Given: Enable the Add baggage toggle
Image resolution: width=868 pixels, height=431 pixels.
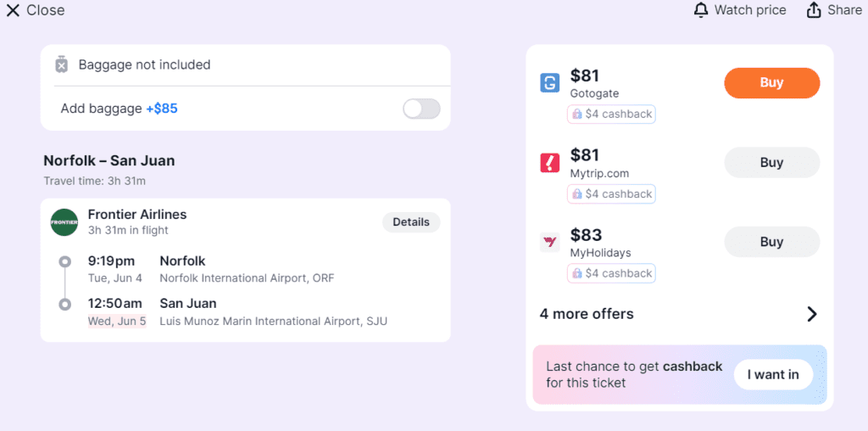Looking at the screenshot, I should click(x=421, y=109).
